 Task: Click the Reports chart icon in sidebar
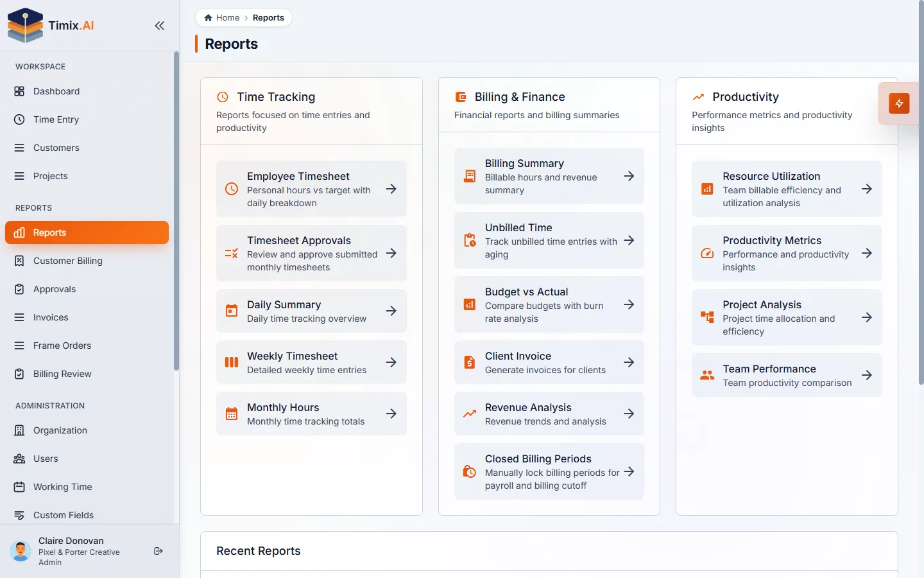19,232
